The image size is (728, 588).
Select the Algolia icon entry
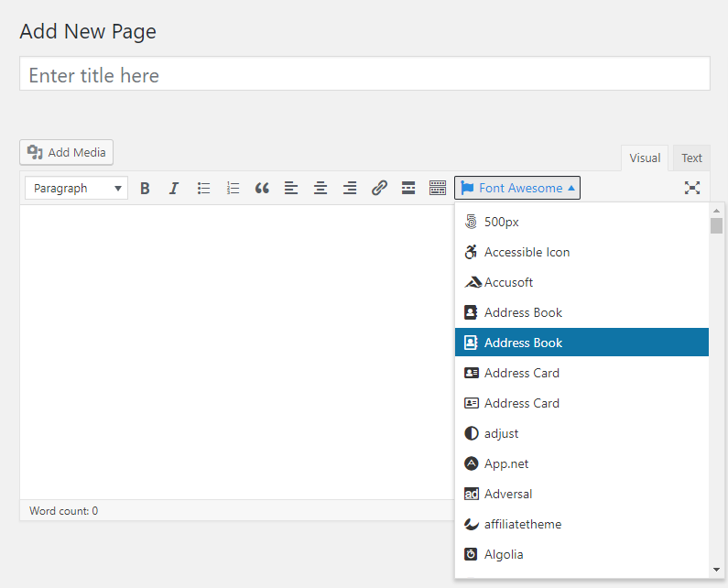click(x=581, y=554)
